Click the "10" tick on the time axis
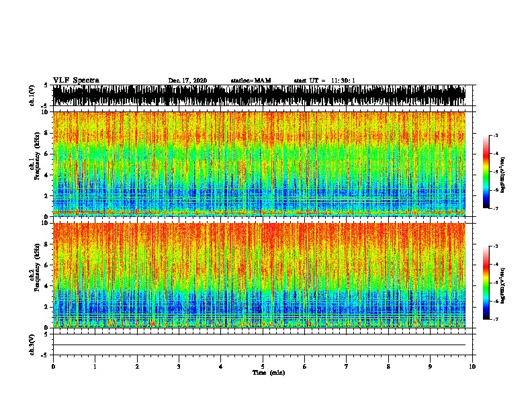532x411 pixels. 472,367
